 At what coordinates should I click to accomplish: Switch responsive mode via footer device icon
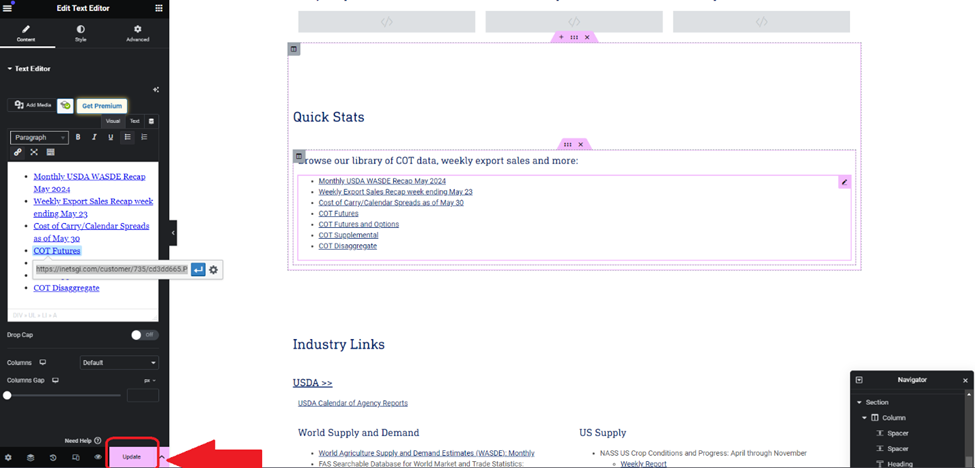point(75,457)
